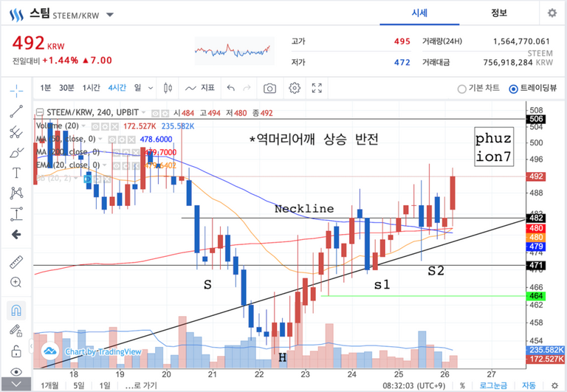Click the back arrow tool in sidebar

coord(16,234)
